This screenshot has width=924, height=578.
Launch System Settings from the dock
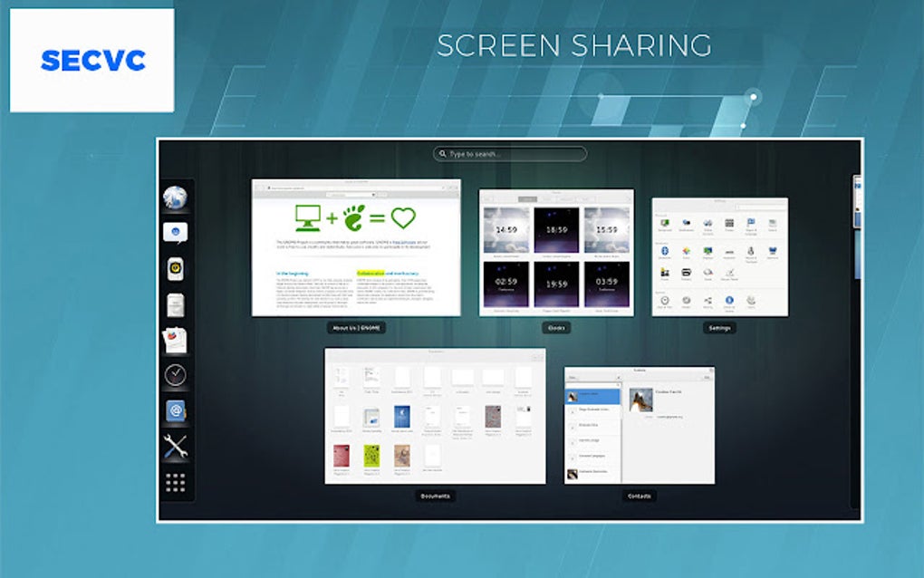point(175,410)
